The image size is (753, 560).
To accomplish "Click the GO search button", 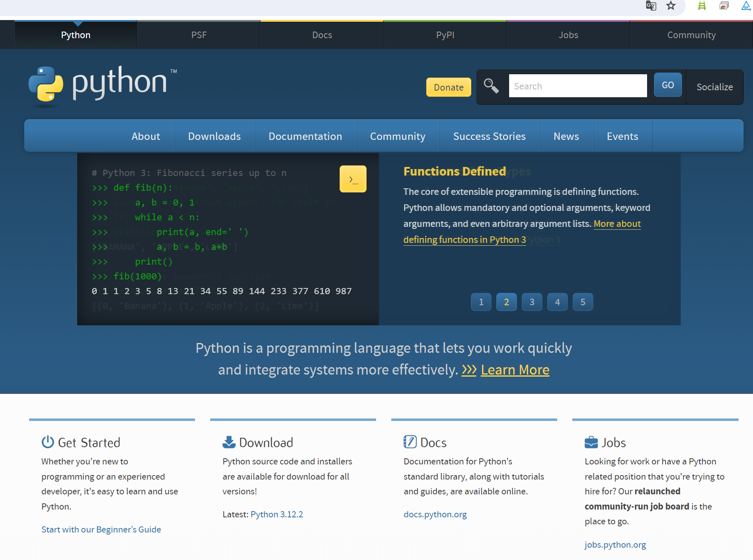I will (668, 85).
